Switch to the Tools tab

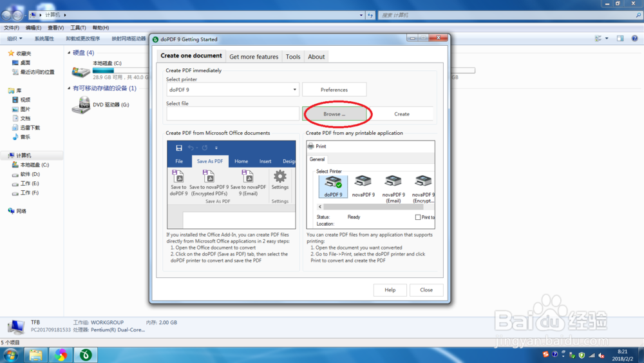(293, 57)
